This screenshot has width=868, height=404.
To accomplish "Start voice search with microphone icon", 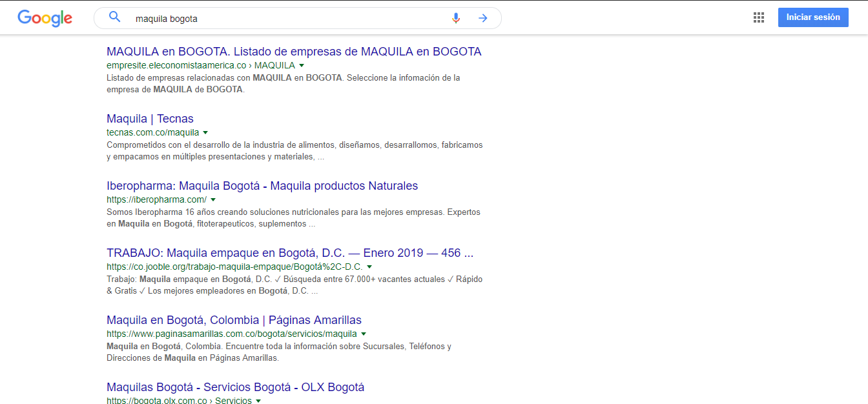I will [x=456, y=18].
